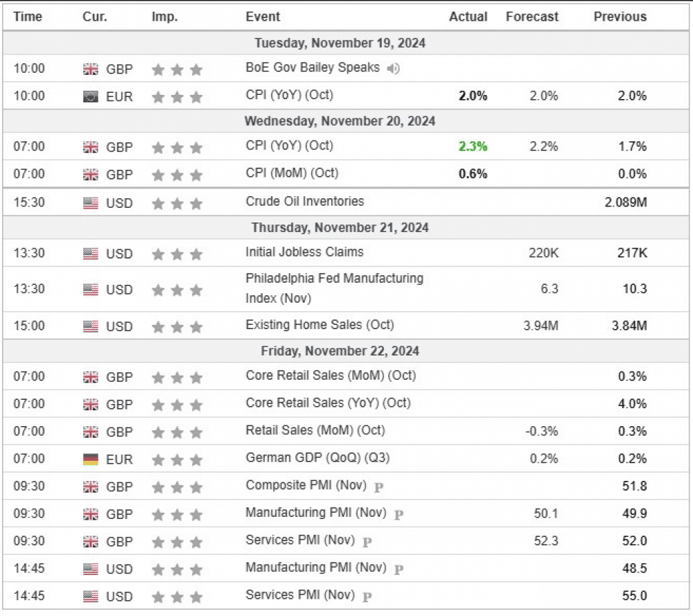Click the UK flag in the 07:00 GBP CPI (YoY) row

(x=91, y=147)
